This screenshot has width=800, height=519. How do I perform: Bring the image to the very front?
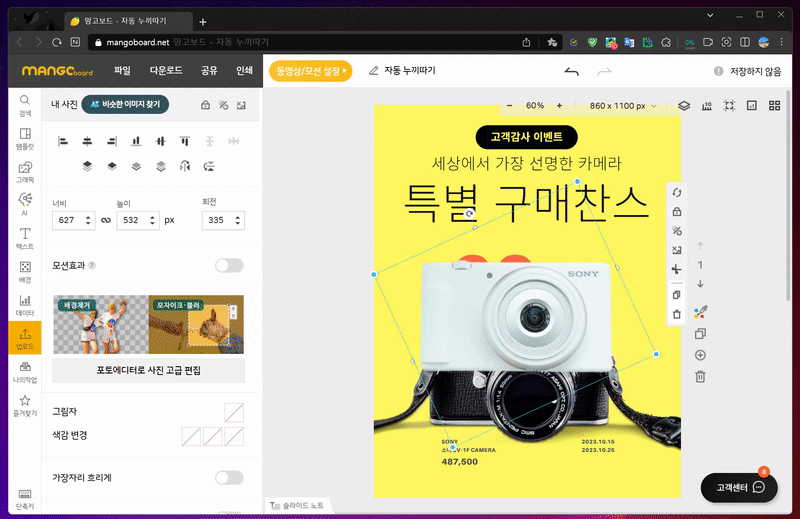87,166
